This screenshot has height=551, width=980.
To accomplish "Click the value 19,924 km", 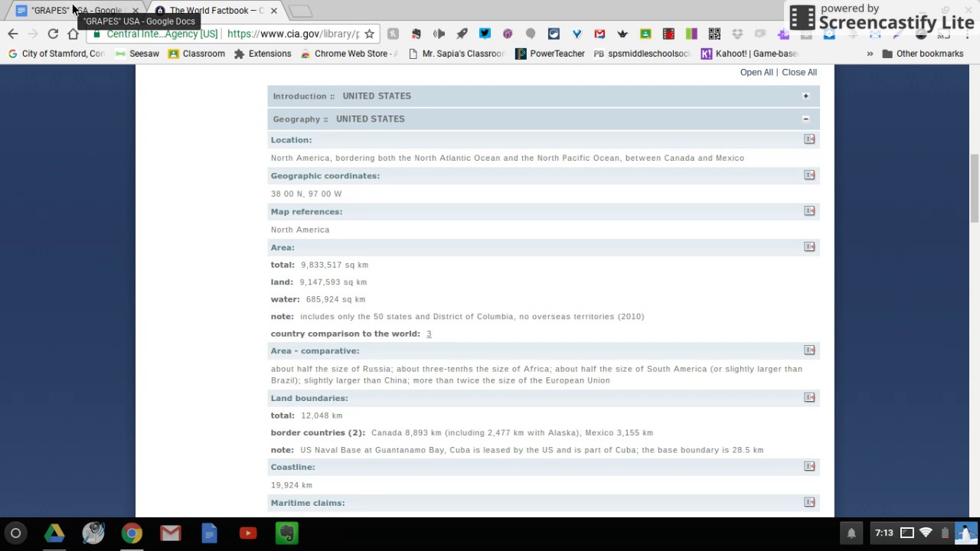I will click(291, 485).
